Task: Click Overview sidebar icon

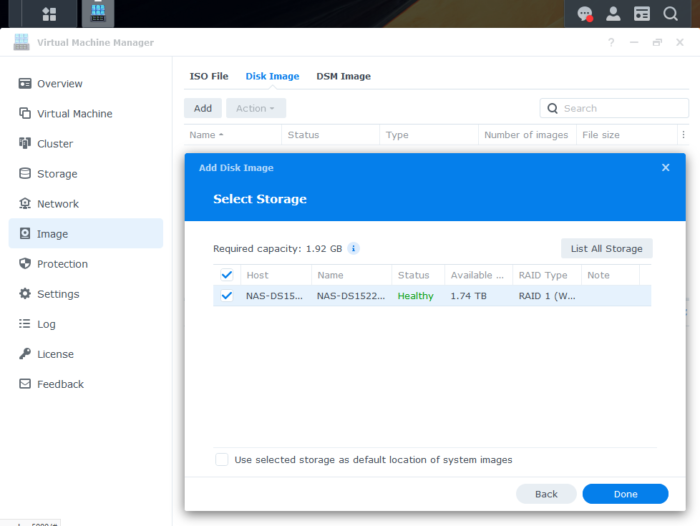Action: point(25,83)
